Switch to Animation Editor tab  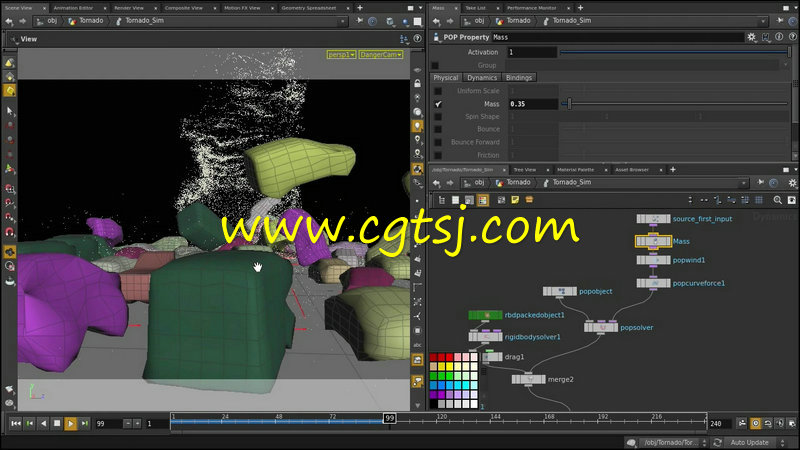pyautogui.click(x=73, y=8)
